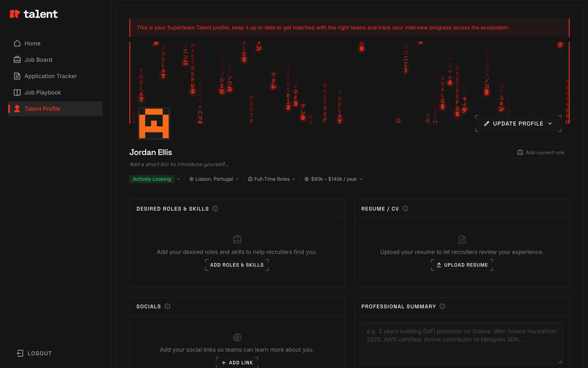This screenshot has width=588, height=368.
Task: Click the orange pixel avatar image
Action: 154,123
